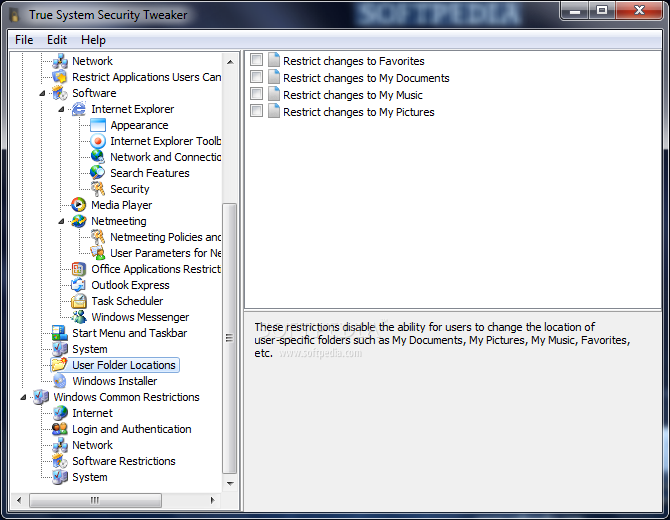Select the Search Features tree item
This screenshot has height=520, width=670.
click(150, 173)
